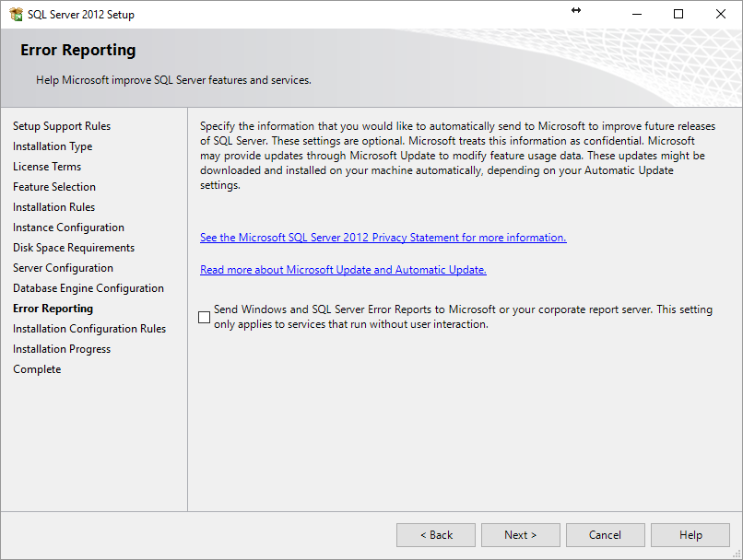Click the Error Reporting page heading
743x560 pixels.
(78, 50)
